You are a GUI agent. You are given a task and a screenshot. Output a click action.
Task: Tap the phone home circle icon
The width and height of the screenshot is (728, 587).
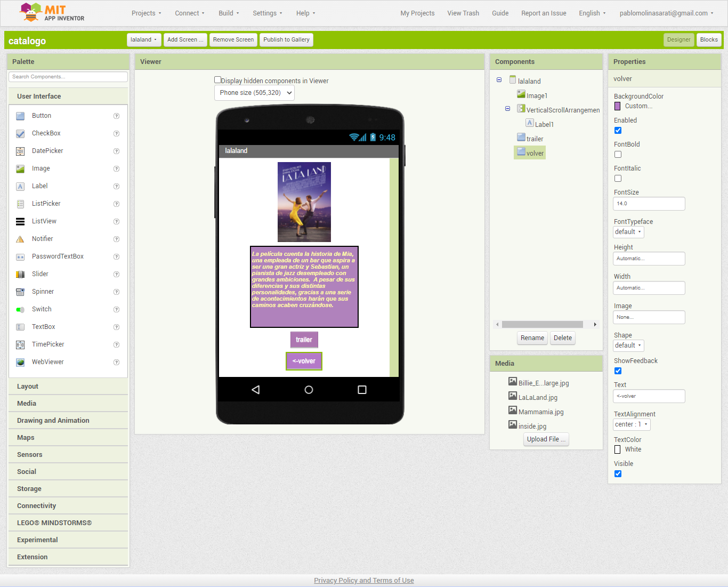click(309, 390)
